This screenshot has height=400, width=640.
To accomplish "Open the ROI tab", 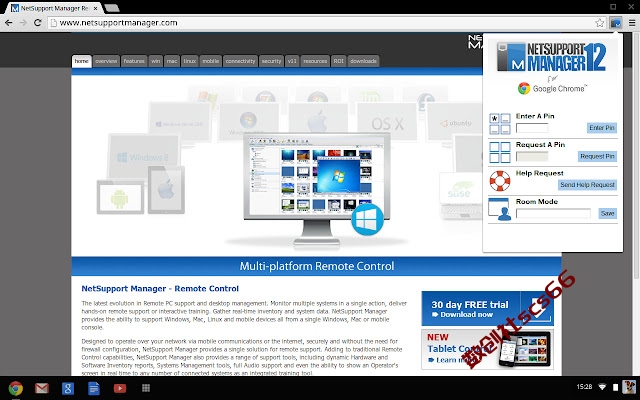I will click(x=338, y=61).
